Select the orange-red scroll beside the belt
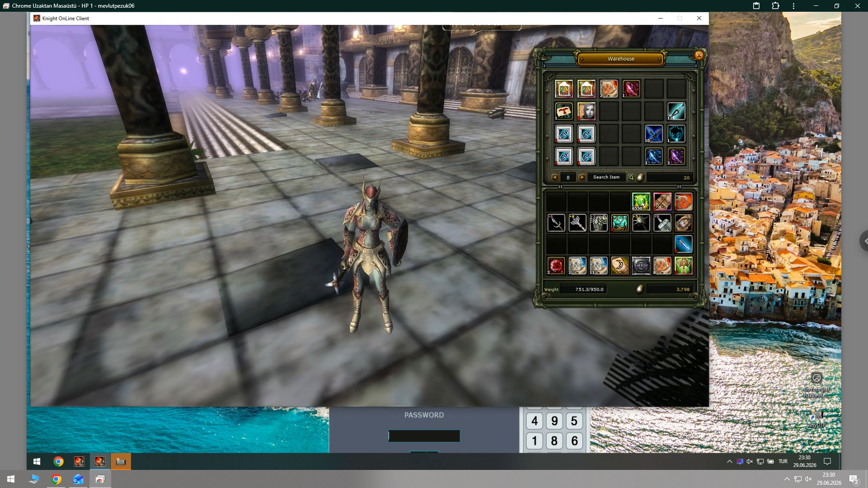868x488 pixels. [684, 202]
